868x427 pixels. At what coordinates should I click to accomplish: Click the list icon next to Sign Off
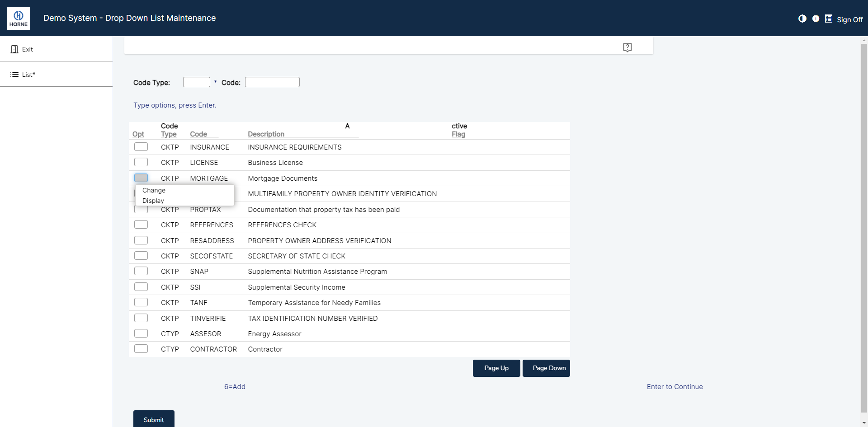829,19
